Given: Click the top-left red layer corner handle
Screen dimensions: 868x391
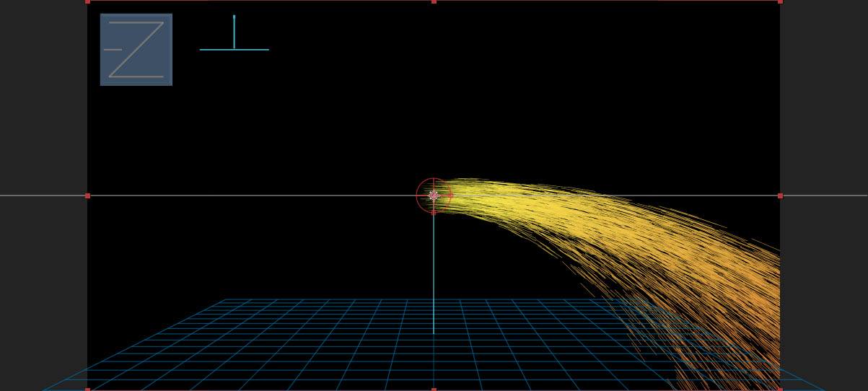Looking at the screenshot, I should click(x=87, y=1).
